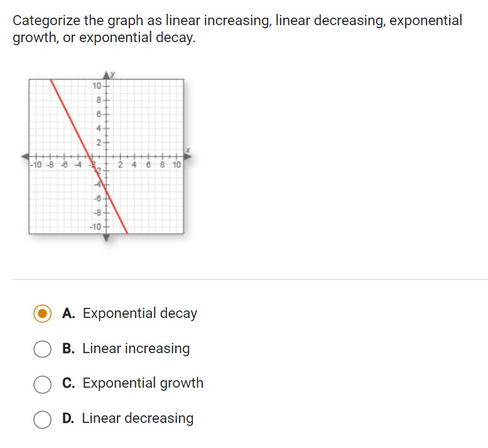Click the 'Linear decreasing' answer text
The image size is (488, 448).
click(138, 418)
